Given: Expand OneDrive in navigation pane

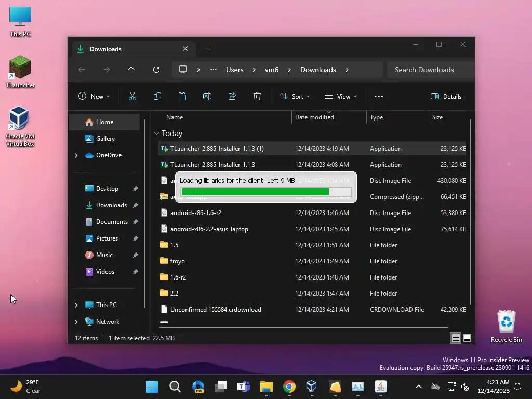Looking at the screenshot, I should 76,155.
